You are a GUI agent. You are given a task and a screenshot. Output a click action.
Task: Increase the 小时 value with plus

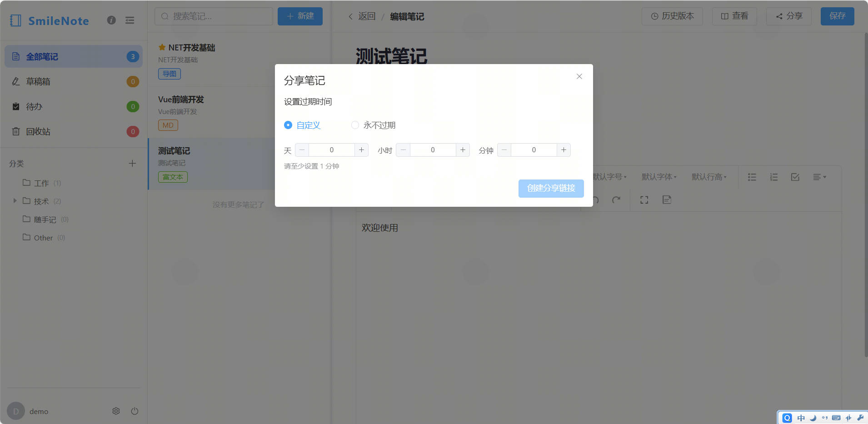tap(463, 150)
